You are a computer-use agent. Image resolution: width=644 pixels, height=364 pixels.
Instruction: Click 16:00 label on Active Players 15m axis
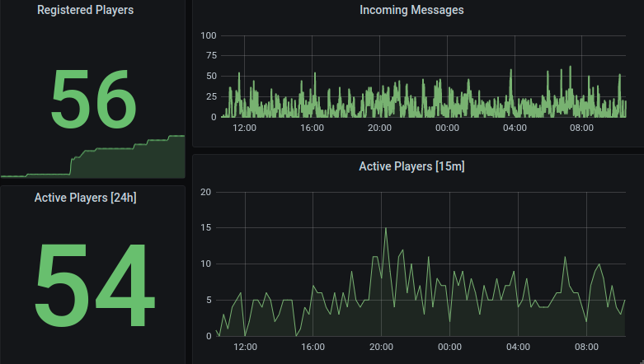[313, 347]
